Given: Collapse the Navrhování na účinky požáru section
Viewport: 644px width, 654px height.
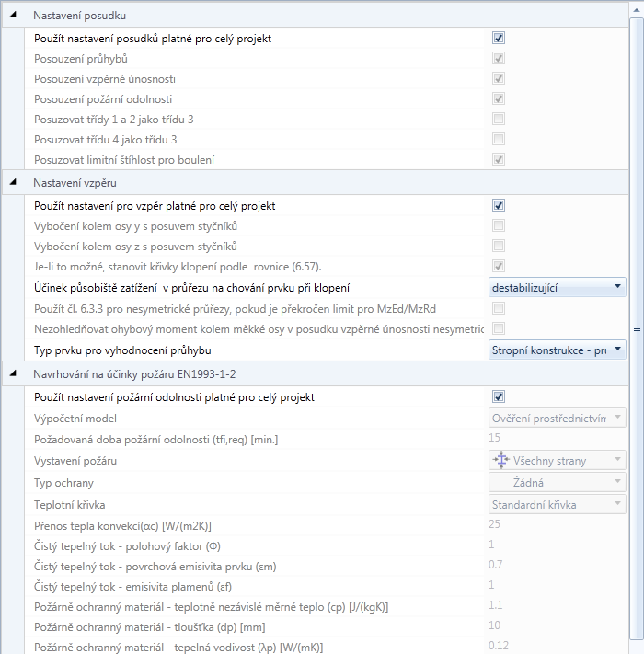Looking at the screenshot, I should point(14,373).
